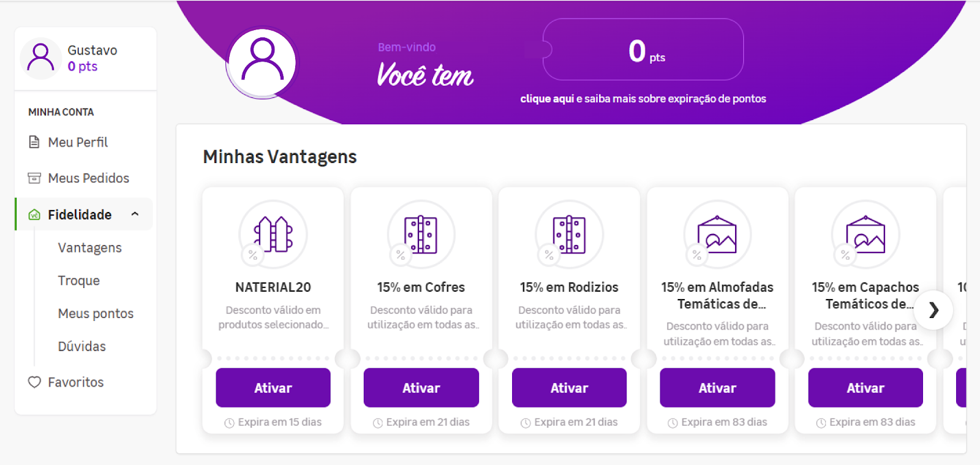
Task: Follow the 'clique aqui' points expiration link
Action: tap(547, 99)
